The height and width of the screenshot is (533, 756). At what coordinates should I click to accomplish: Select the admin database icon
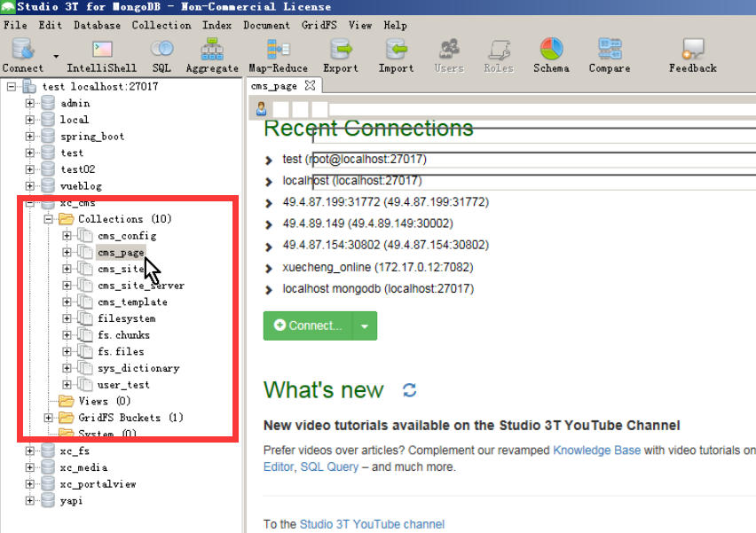click(x=48, y=103)
